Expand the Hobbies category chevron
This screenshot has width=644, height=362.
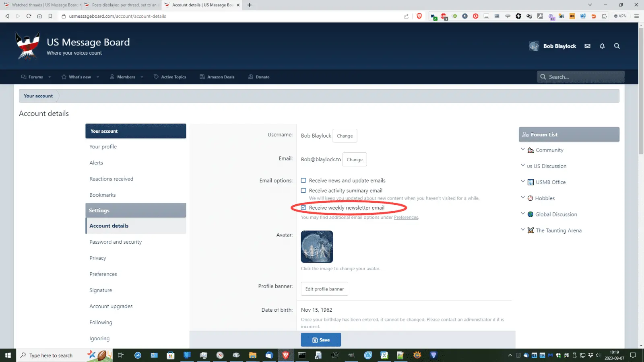(x=523, y=197)
